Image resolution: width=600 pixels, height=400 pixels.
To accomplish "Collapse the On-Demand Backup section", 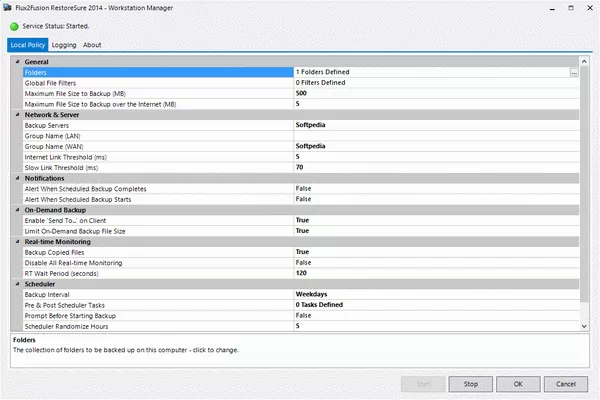I will click(17, 210).
